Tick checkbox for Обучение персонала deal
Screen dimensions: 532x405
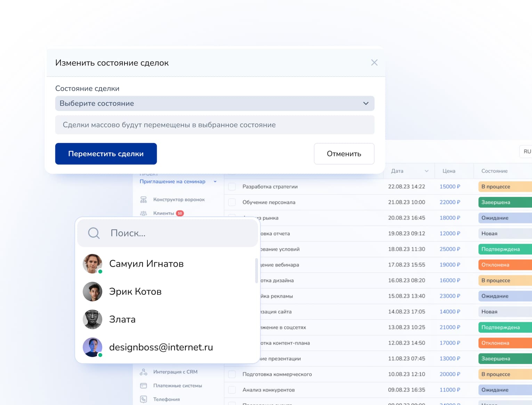(x=232, y=202)
